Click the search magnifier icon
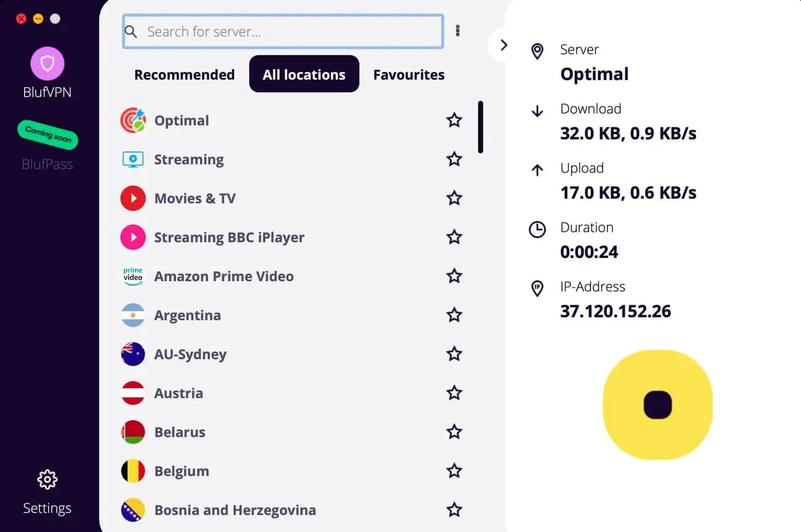801x532 pixels. (x=131, y=31)
